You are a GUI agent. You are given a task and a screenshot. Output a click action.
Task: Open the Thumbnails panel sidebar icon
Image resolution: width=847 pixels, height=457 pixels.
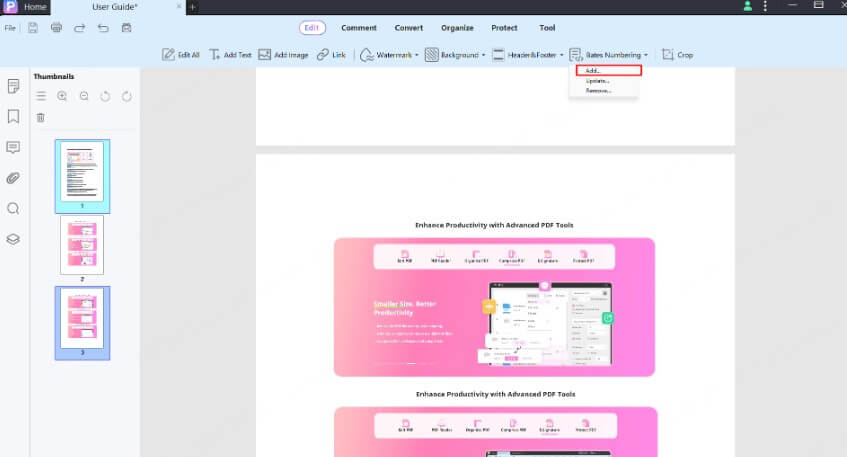(13, 86)
